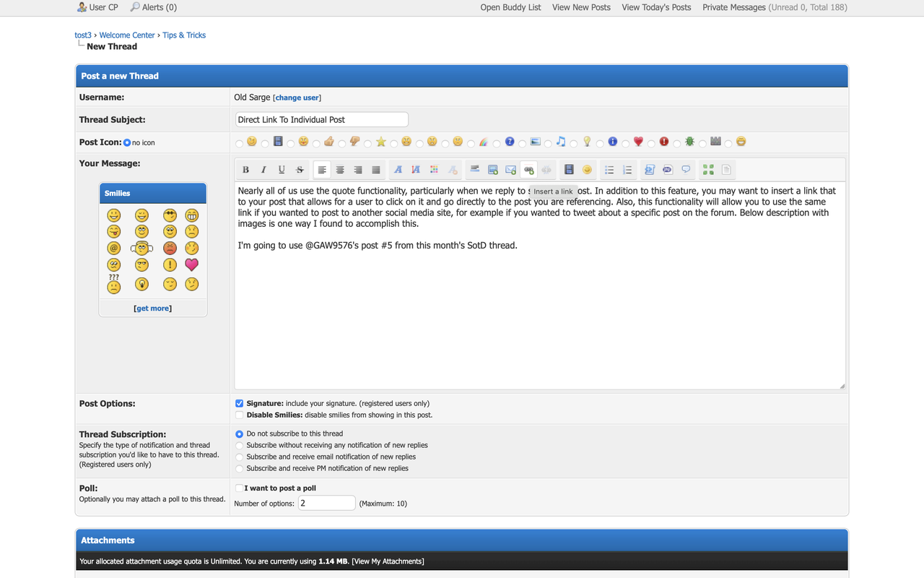Choose subscribe without receiving any notification

click(240, 445)
